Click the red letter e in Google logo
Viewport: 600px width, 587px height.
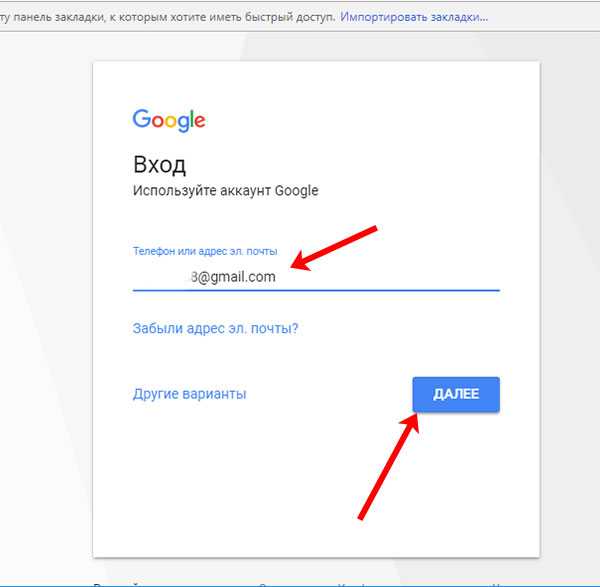pos(199,121)
